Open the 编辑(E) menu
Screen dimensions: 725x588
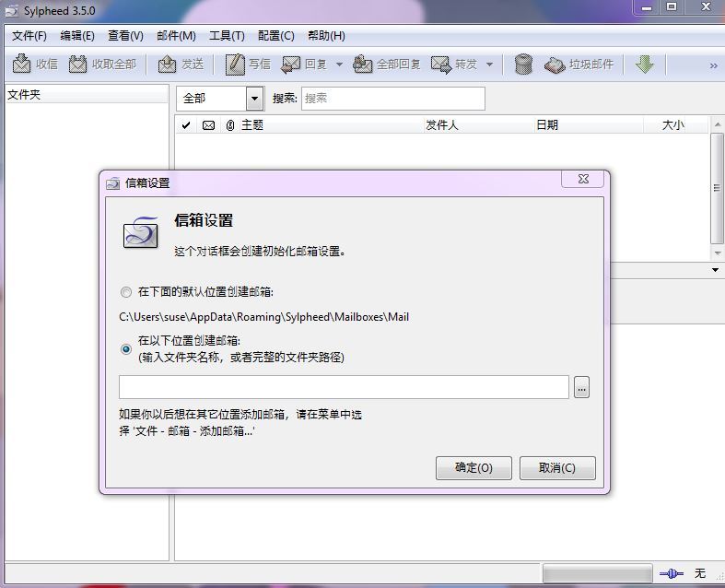tap(77, 36)
